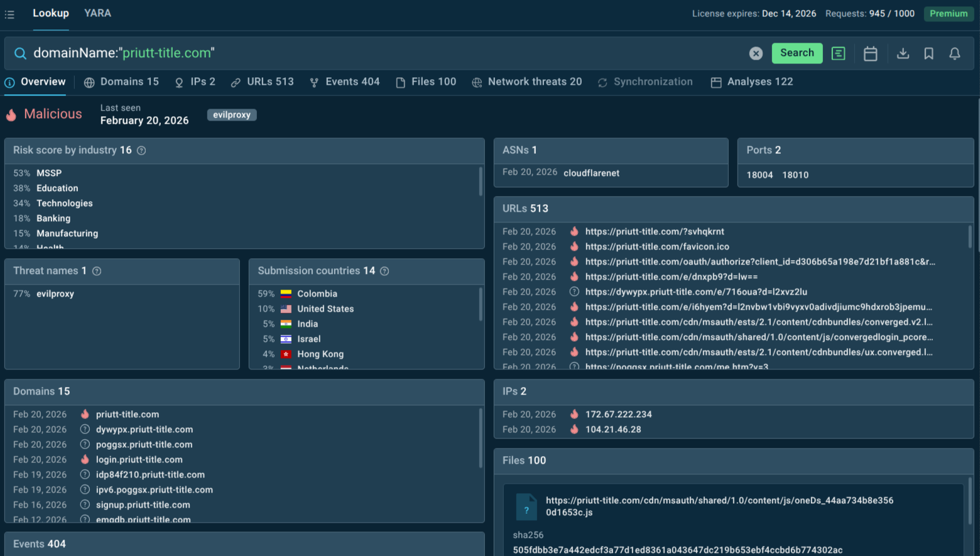This screenshot has height=556, width=980.
Task: Open the calendar date filter icon
Action: point(870,53)
